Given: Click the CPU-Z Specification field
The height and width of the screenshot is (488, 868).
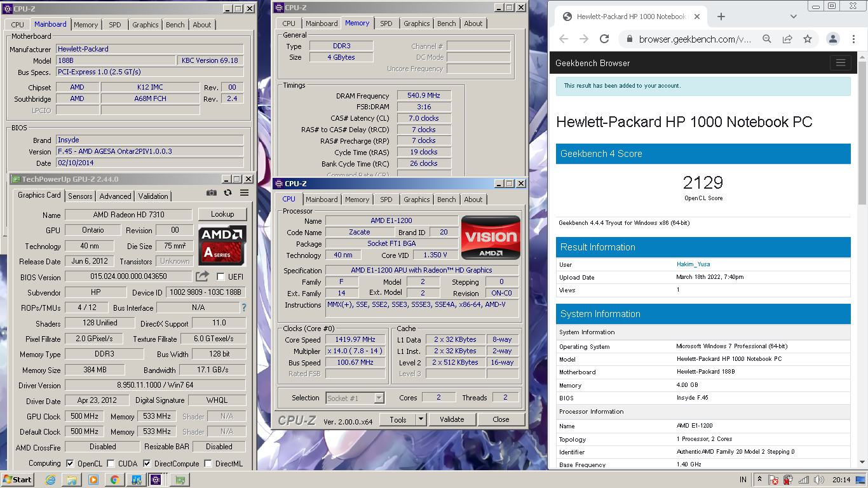Looking at the screenshot, I should [422, 270].
